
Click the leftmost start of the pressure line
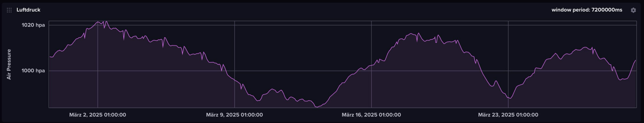point(50,57)
